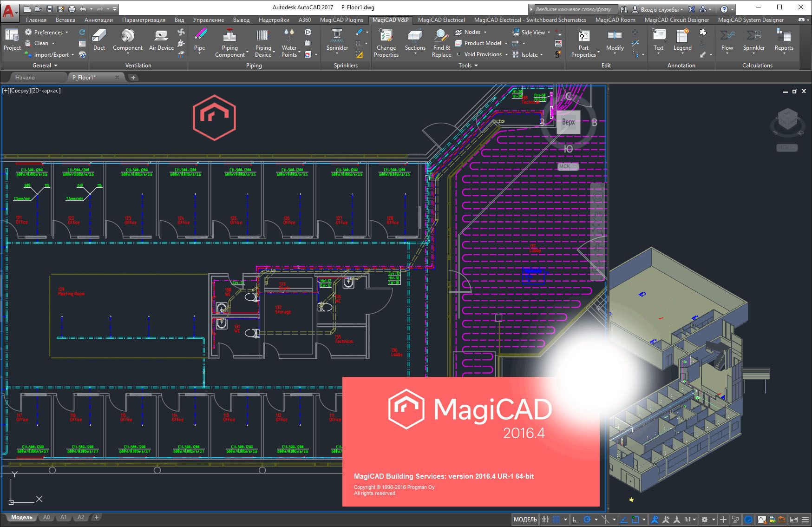Screen dimensions: 812x527
Task: Open the Find & Replace tool
Action: (441, 43)
